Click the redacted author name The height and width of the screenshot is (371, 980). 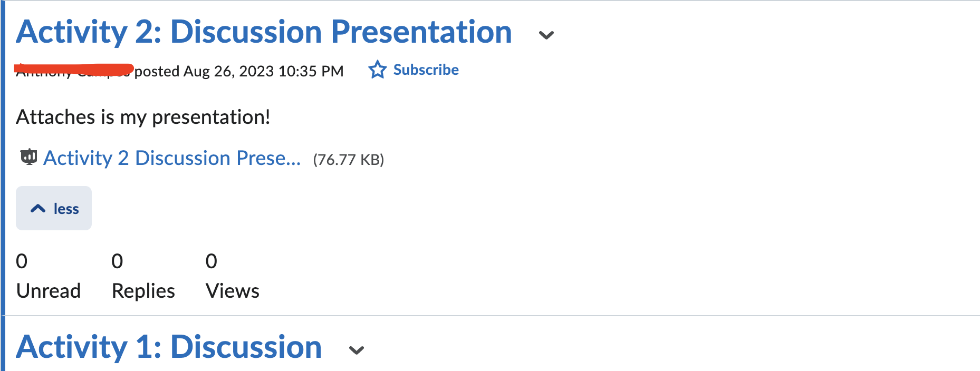(x=74, y=70)
